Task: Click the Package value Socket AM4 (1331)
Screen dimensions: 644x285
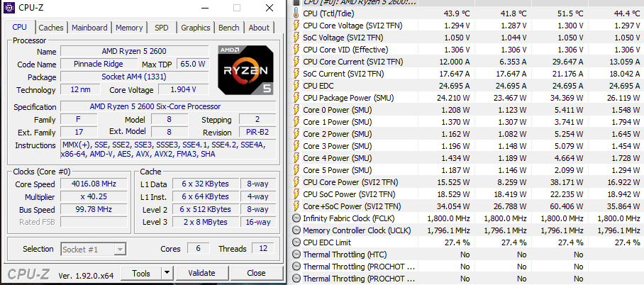Action: 134,77
